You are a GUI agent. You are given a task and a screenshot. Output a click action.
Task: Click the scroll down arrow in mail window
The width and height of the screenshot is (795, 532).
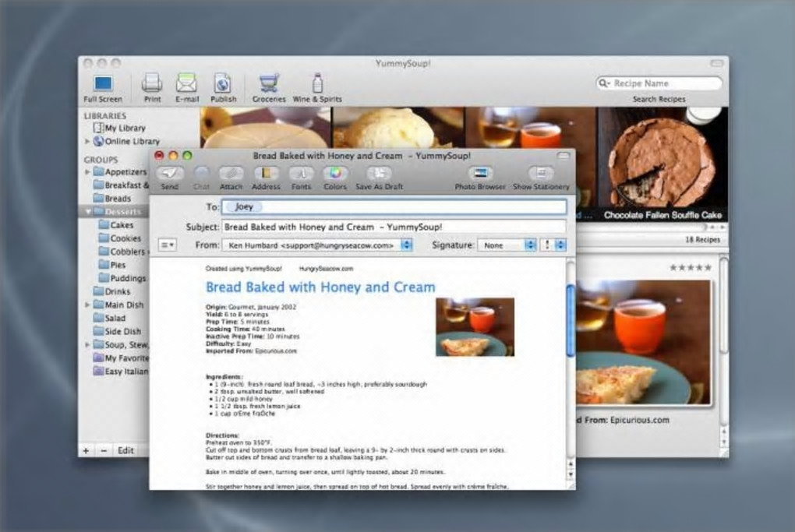[571, 475]
